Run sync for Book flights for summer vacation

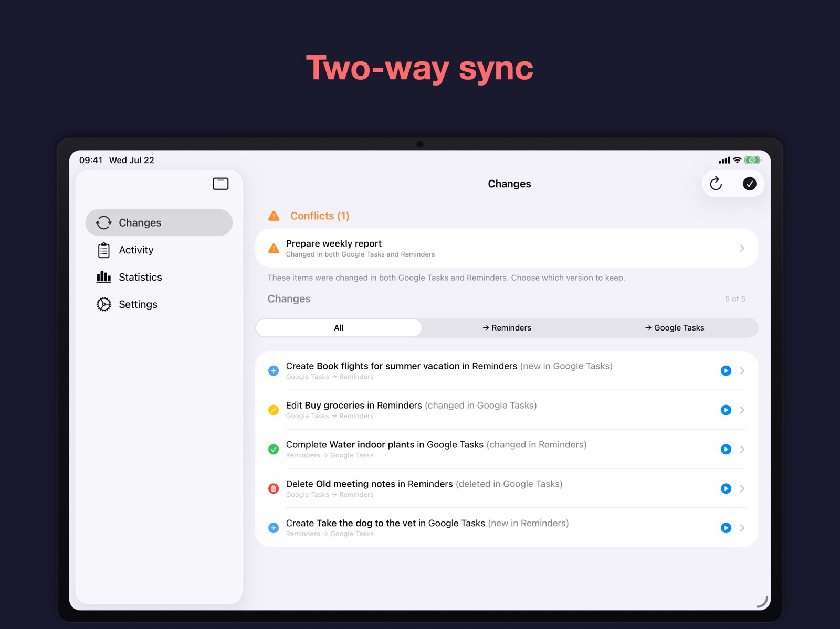tap(726, 371)
